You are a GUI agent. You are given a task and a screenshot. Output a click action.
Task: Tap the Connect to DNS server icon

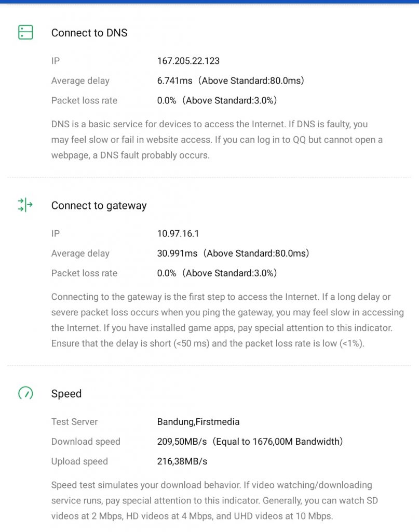click(25, 32)
